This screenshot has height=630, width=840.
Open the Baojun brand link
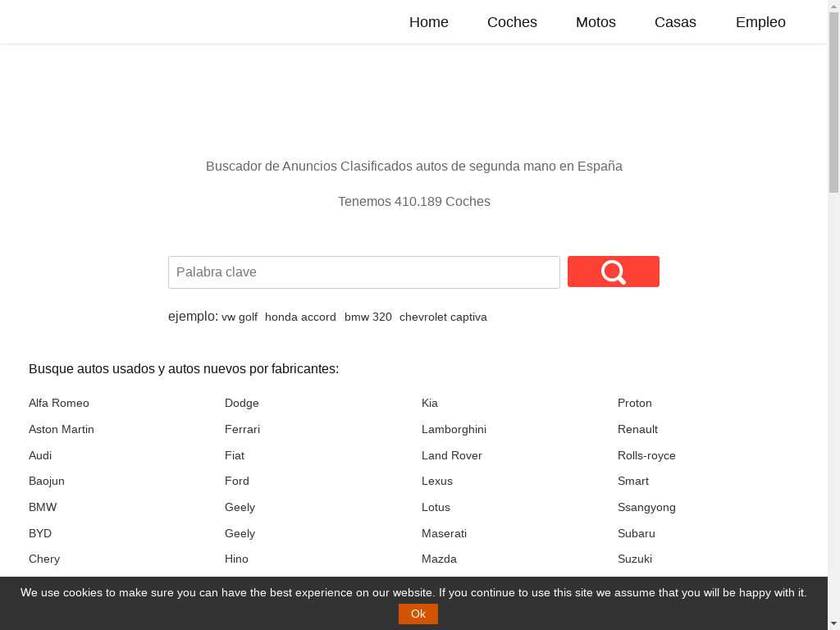tap(47, 481)
